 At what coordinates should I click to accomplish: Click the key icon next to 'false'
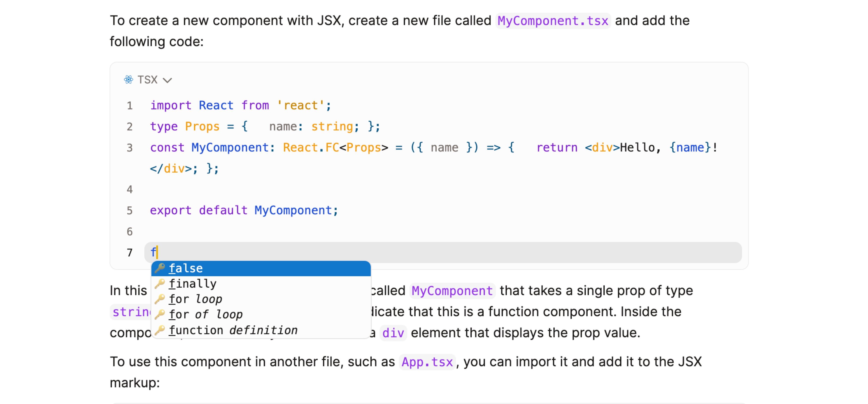tap(160, 268)
